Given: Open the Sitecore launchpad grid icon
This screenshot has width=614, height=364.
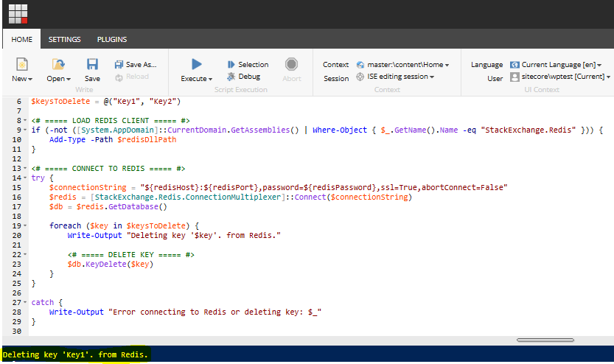Looking at the screenshot, I should click(x=18, y=14).
